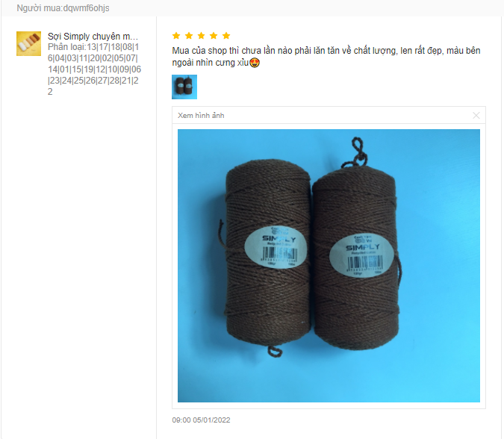Click the heart-eyes emoji in review
This screenshot has height=439, width=504.
pyautogui.click(x=255, y=63)
